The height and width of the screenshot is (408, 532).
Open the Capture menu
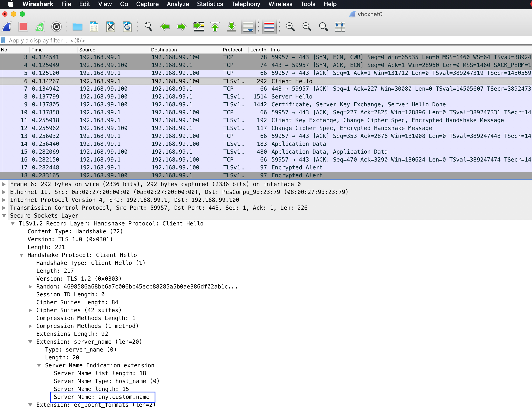click(x=147, y=4)
